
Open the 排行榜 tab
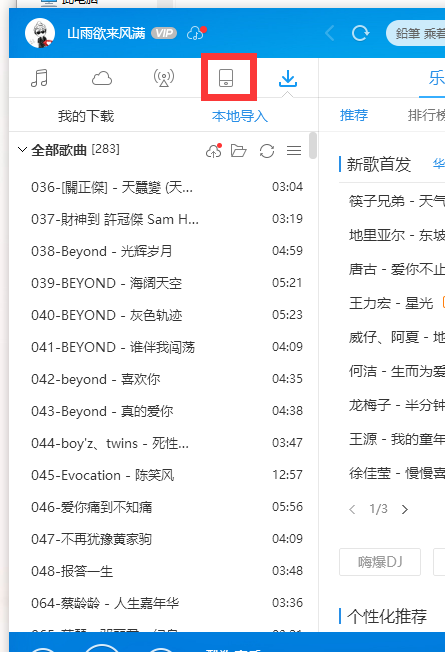click(426, 115)
